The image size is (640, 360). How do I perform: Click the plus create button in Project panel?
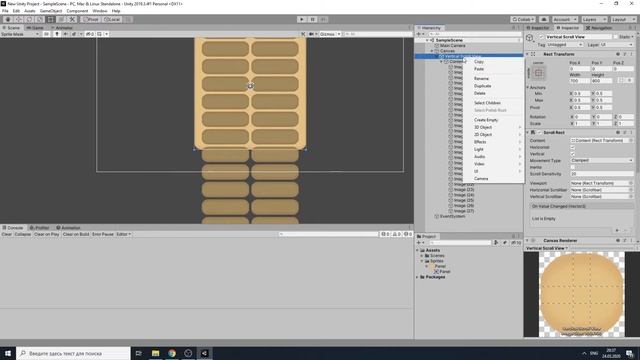pyautogui.click(x=420, y=242)
